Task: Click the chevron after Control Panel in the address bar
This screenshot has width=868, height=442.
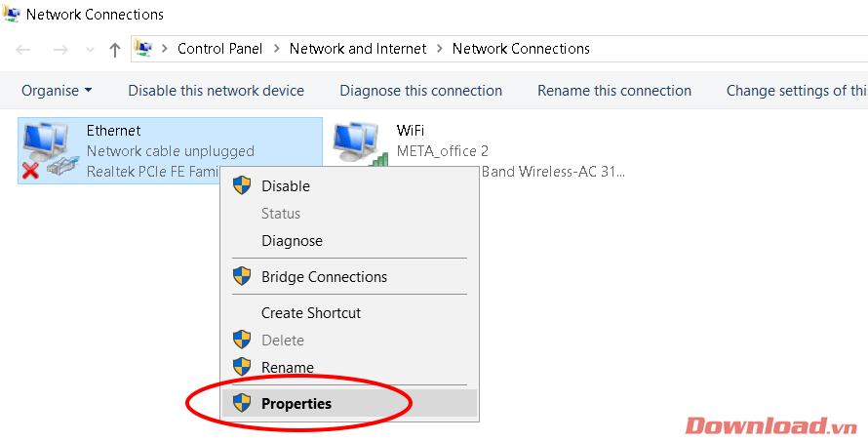Action: (x=276, y=49)
